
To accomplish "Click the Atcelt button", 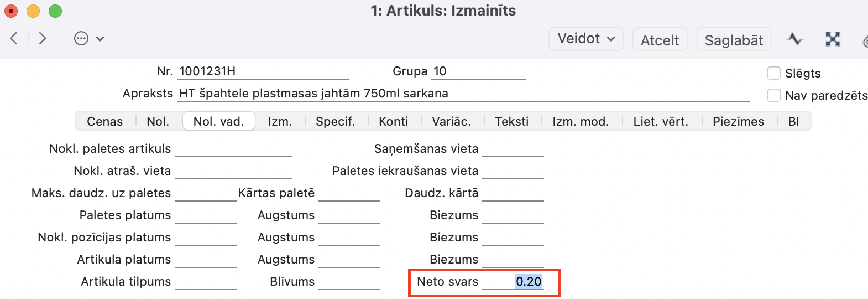I will tap(660, 39).
